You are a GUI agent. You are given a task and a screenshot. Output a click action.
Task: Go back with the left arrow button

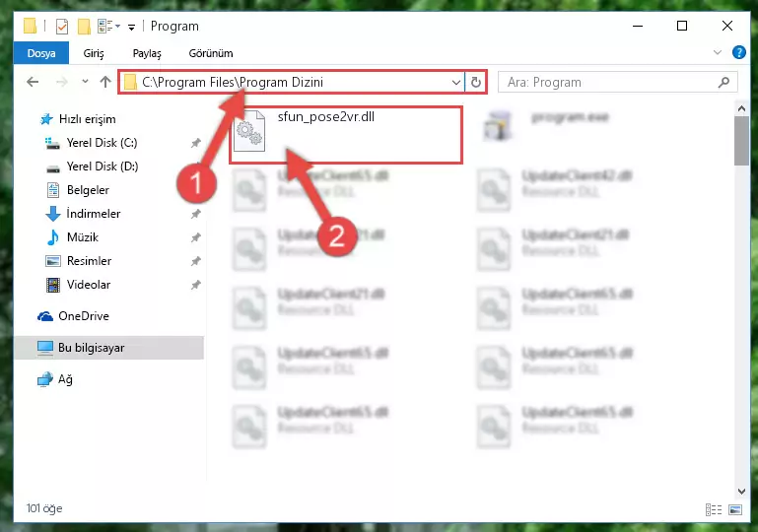tap(33, 82)
